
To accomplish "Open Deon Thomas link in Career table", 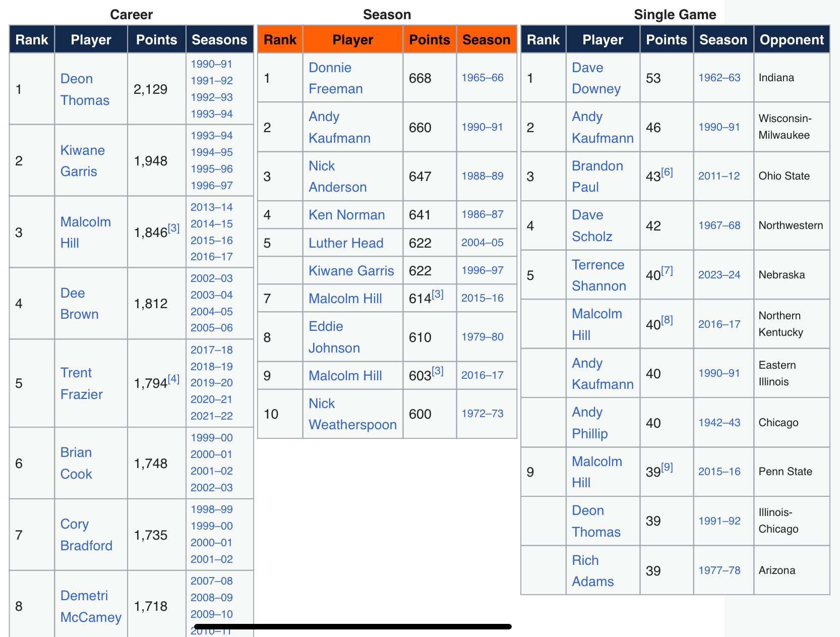I will 85,89.
